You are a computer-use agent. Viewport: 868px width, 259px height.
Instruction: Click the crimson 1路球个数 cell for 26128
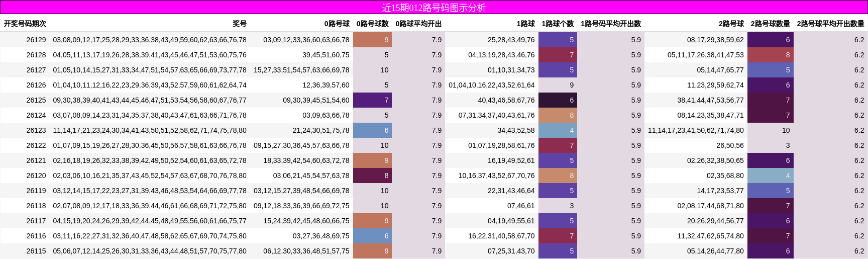tap(558, 55)
